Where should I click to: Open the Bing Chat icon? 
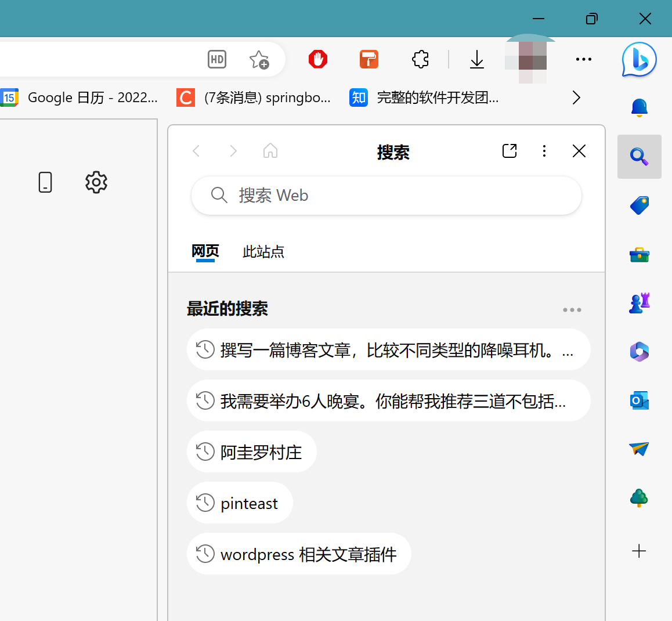pyautogui.click(x=639, y=59)
